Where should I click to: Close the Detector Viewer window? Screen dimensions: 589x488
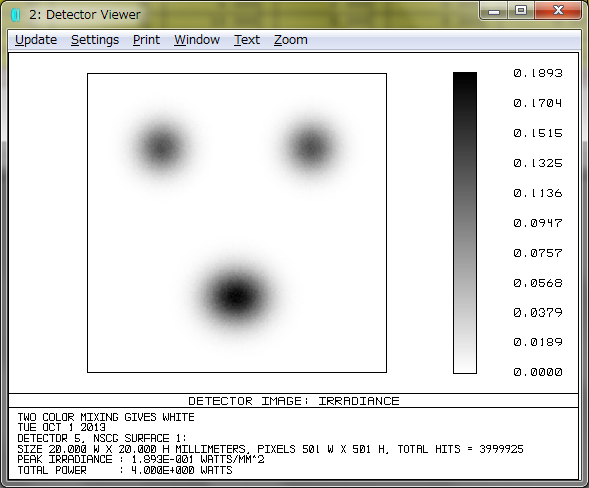558,11
